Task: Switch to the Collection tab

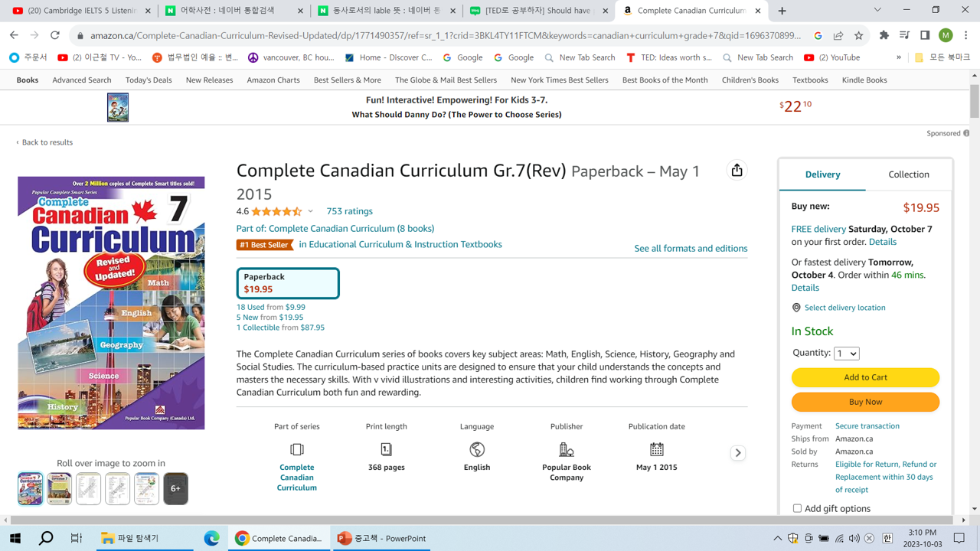Action: [x=909, y=174]
